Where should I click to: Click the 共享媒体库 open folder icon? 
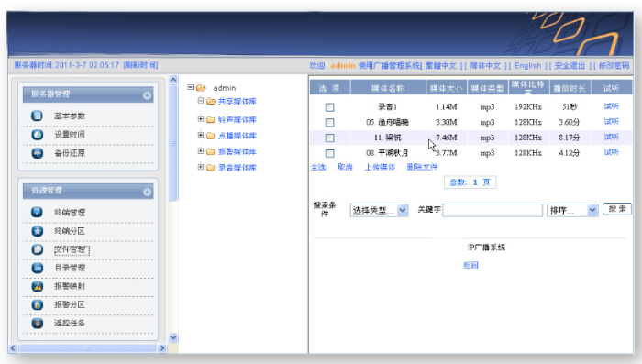pos(211,101)
